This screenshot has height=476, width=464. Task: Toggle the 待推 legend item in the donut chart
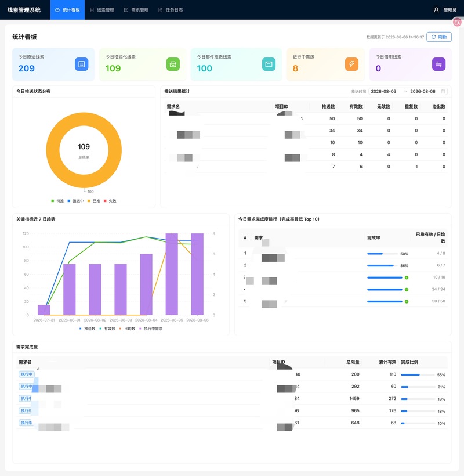tap(57, 201)
